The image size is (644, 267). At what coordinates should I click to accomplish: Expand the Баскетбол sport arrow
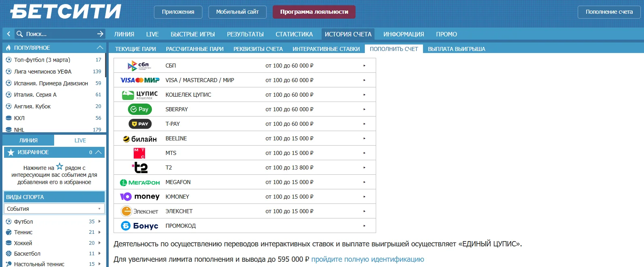[99, 254]
